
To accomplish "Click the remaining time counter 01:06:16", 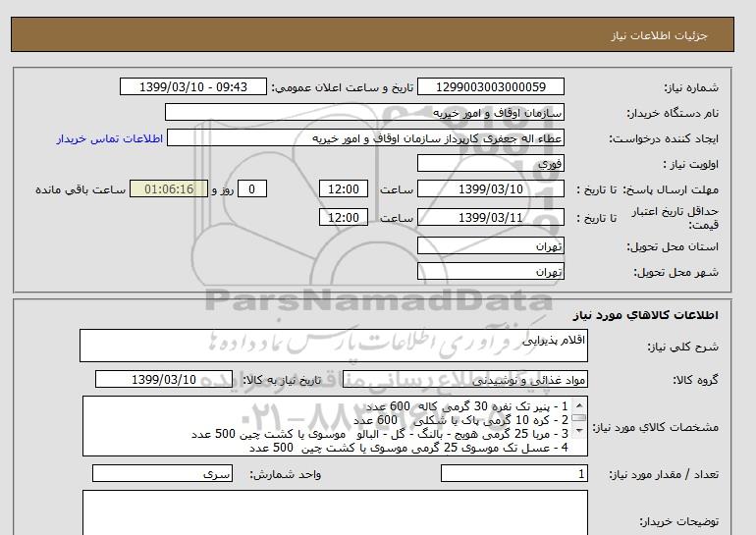I will (x=169, y=189).
